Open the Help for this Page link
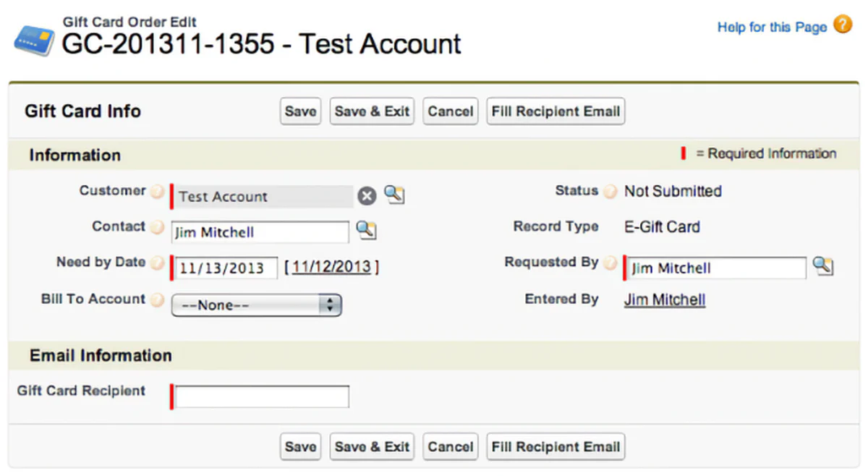The height and width of the screenshot is (476, 868). (771, 26)
